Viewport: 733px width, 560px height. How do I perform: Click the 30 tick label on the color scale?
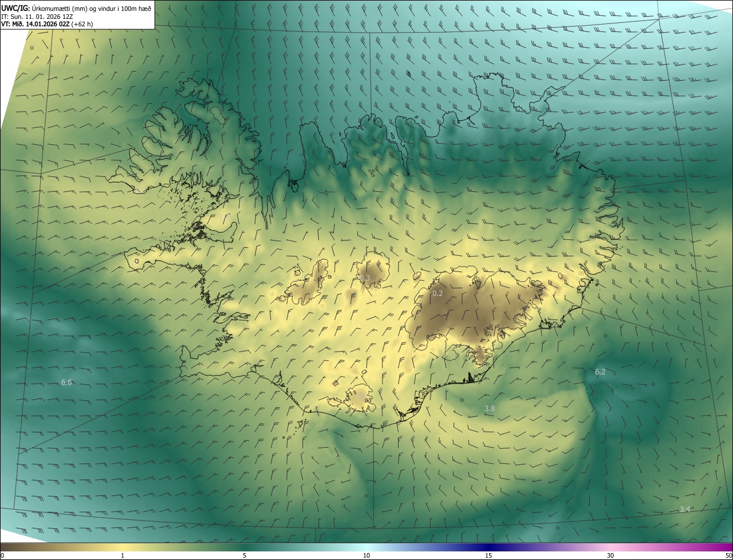pyautogui.click(x=610, y=555)
